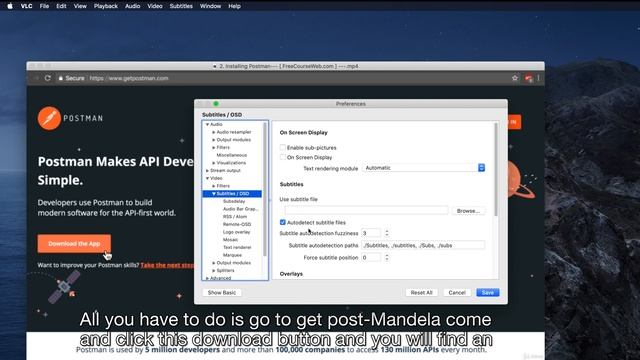Image resolution: width=640 pixels, height=360 pixels.
Task: Click the subtitle autodetection fuzziness stepper
Action: click(387, 233)
